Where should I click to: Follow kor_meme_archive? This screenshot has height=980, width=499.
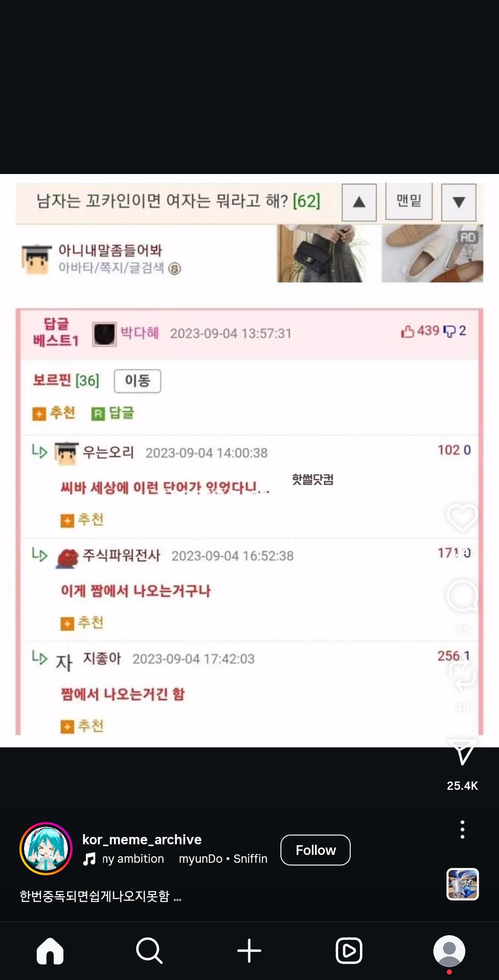[x=316, y=850]
